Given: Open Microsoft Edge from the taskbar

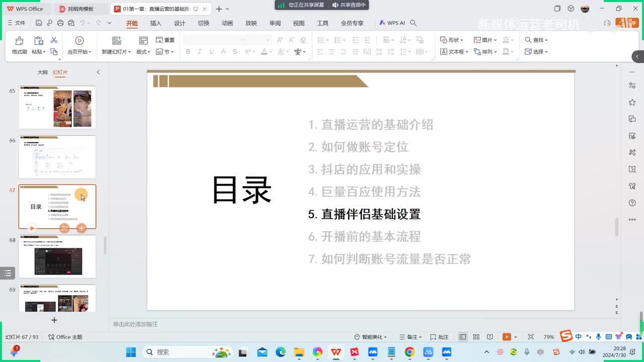Looking at the screenshot, I should click(x=281, y=352).
